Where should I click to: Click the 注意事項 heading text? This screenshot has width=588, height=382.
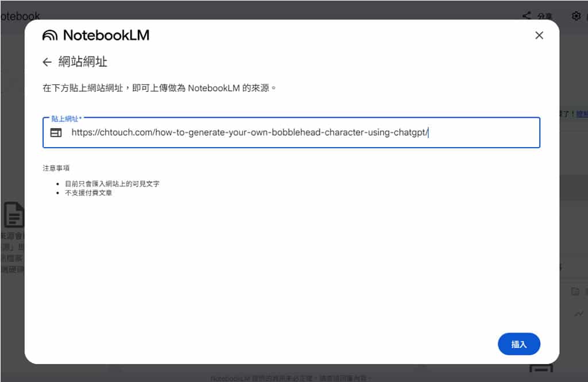[56, 168]
